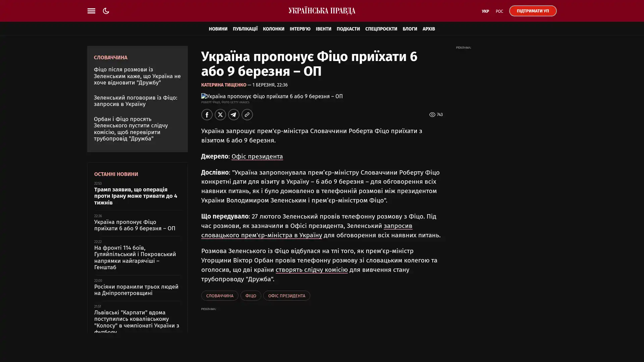Open the Офіс президента source link
The height and width of the screenshot is (362, 644).
[x=257, y=157]
